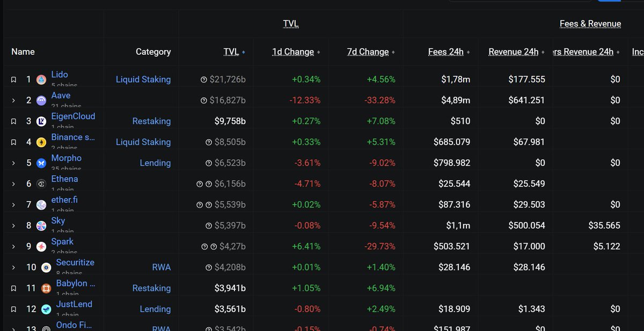
Task: Expand the Sky row chevron
Action: (13, 226)
